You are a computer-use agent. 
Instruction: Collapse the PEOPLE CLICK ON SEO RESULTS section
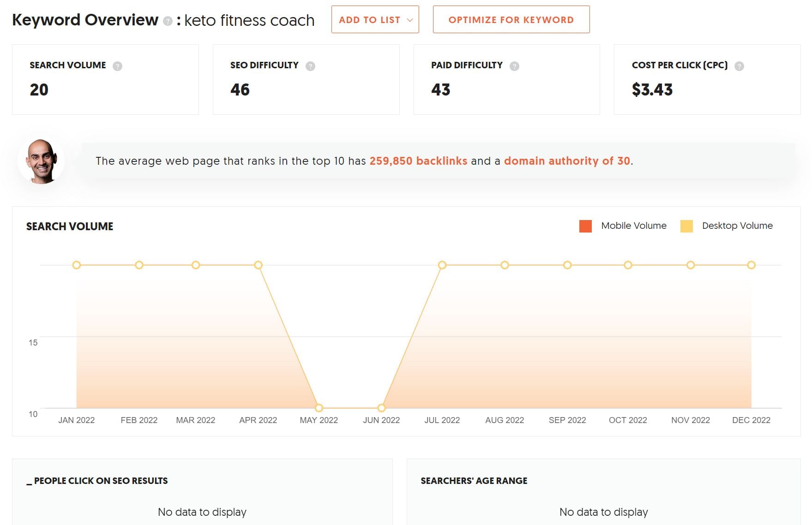tap(98, 480)
